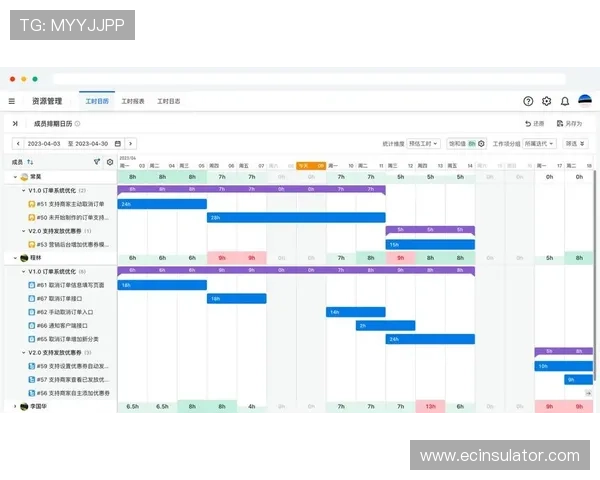The width and height of the screenshot is (600, 480).
Task: Click the 还原 restore button
Action: pyautogui.click(x=535, y=123)
